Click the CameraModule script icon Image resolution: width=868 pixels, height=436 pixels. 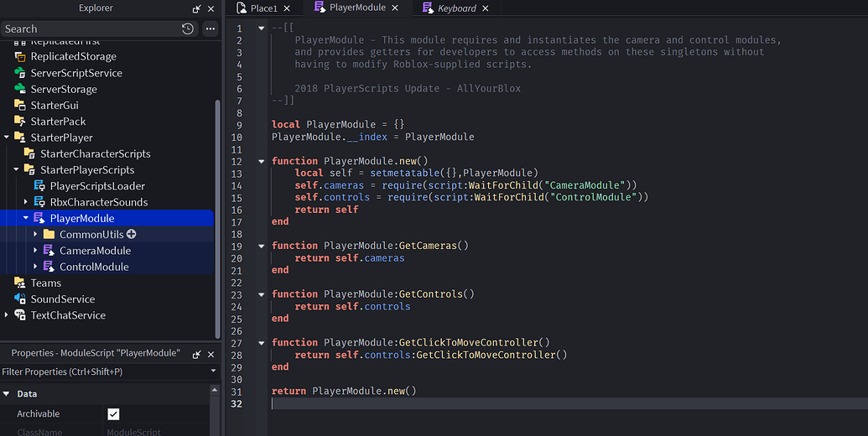coord(49,250)
